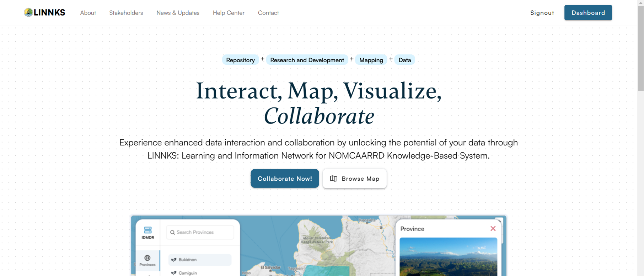Select the Repository tag

click(240, 60)
